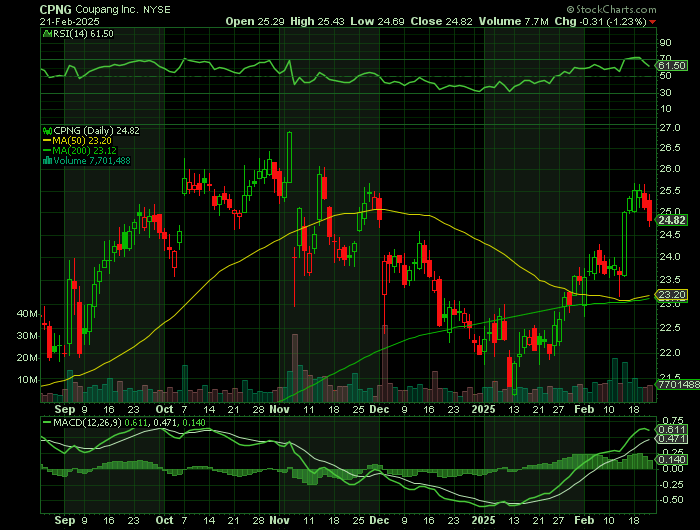
Task: Click the -0.25 MACD axis label
Action: tap(670, 484)
